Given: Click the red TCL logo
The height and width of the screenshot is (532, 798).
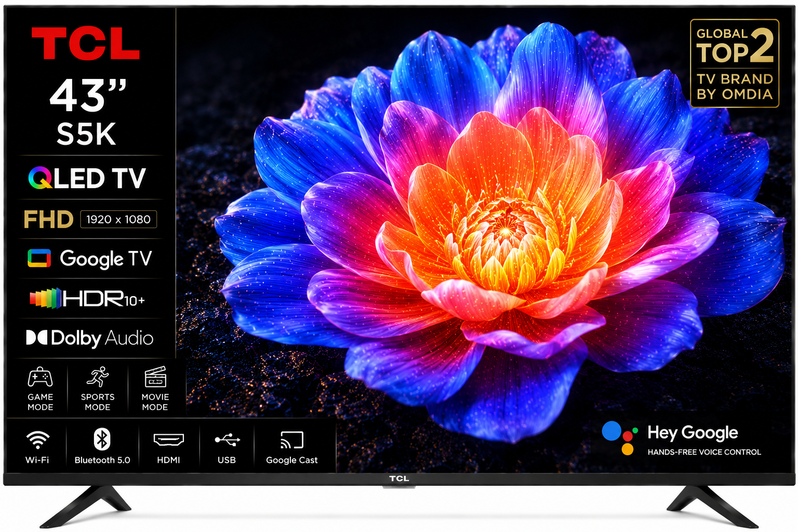Looking at the screenshot, I should (86, 44).
